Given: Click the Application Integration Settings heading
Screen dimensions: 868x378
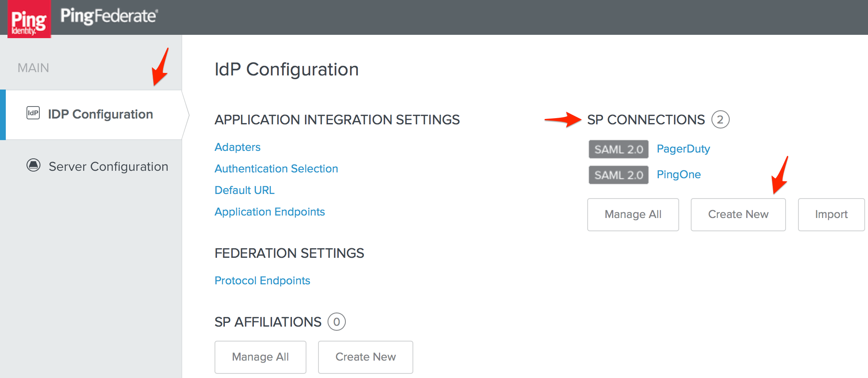Looking at the screenshot, I should point(337,120).
